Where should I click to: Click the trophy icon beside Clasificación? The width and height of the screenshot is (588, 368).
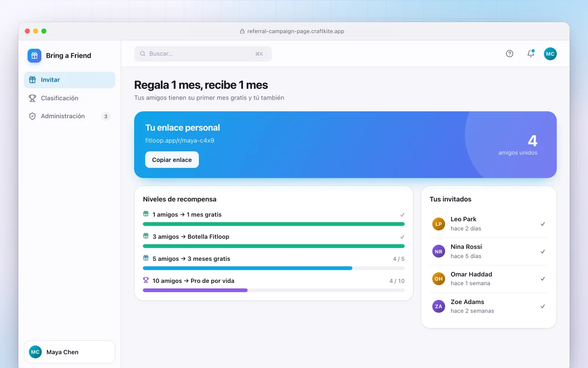(32, 98)
